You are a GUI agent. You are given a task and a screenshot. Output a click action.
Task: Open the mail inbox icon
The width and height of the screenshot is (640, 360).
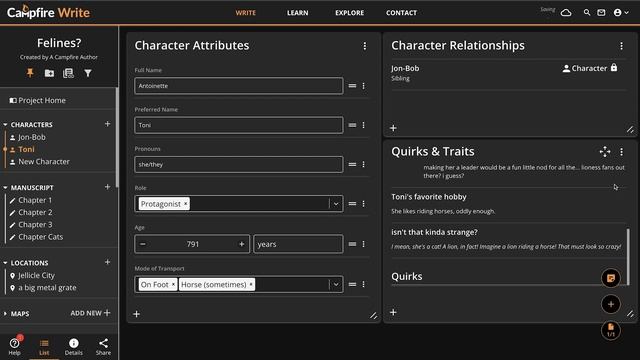601,13
